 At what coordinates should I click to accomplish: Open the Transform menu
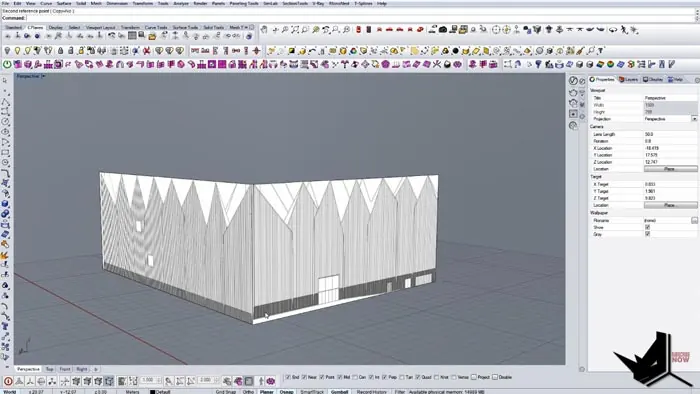click(142, 3)
